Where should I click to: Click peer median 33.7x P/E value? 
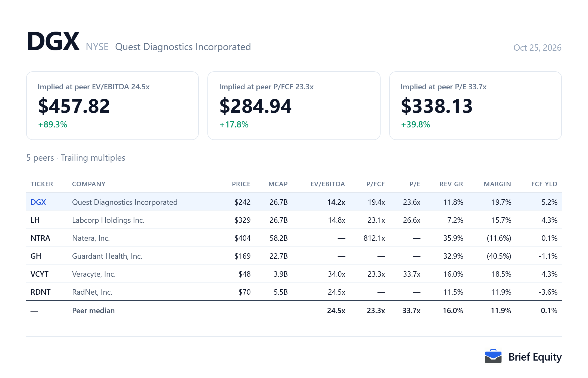[x=411, y=310]
